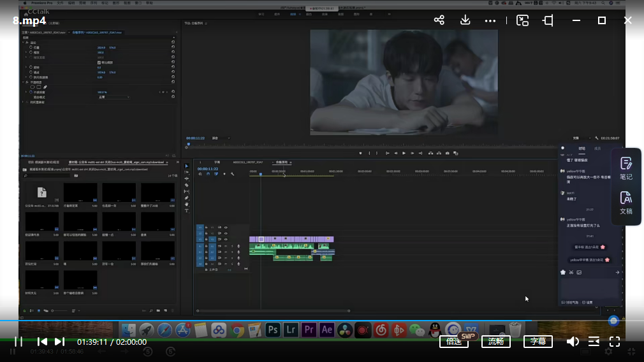Click project panel search field

[47, 176]
